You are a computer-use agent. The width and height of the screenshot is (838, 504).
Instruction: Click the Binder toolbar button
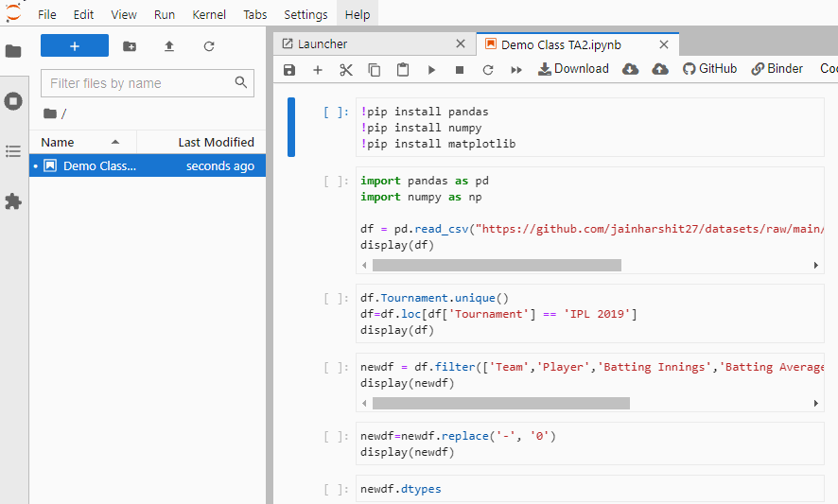coord(777,69)
